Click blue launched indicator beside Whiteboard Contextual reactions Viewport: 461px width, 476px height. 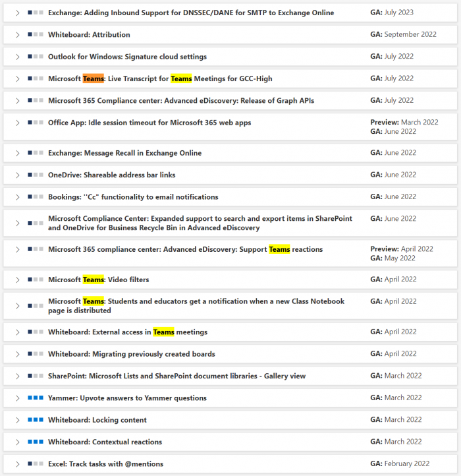pyautogui.click(x=36, y=442)
